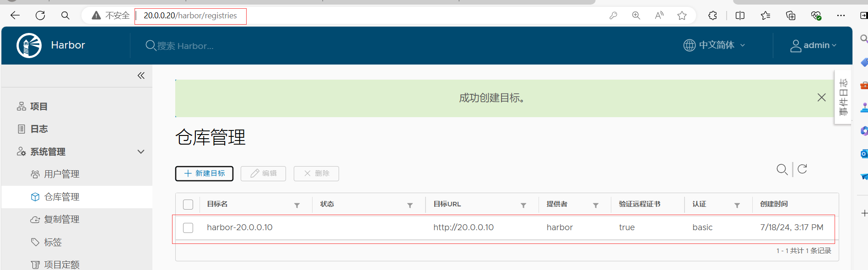
Task: Click the 不安全 security label
Action: (x=118, y=16)
